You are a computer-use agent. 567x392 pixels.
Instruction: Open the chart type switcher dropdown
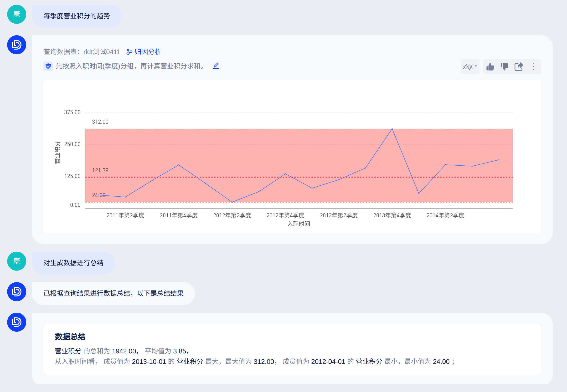click(470, 67)
